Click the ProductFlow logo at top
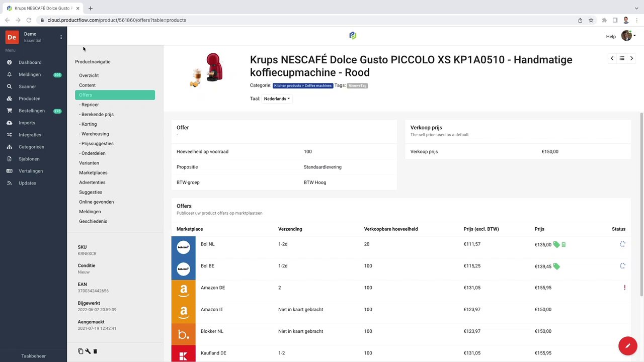This screenshot has width=644, height=362. 353,35
